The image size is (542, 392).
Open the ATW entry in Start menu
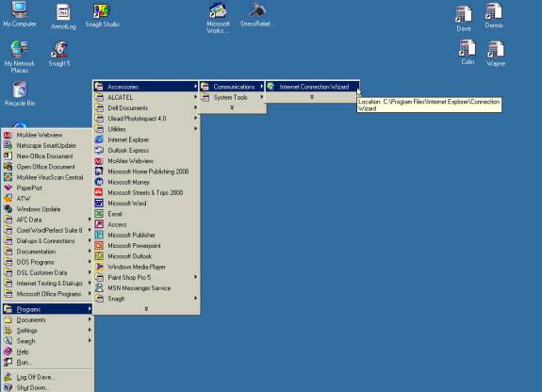pyautogui.click(x=48, y=199)
